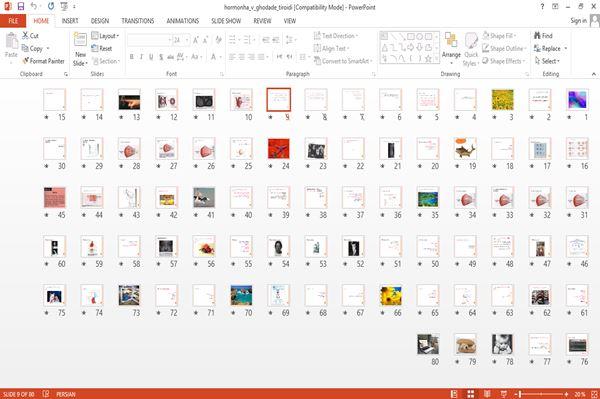Switch to the DESIGN tab
Image resolution: width=600 pixels, height=399 pixels.
[x=100, y=21]
